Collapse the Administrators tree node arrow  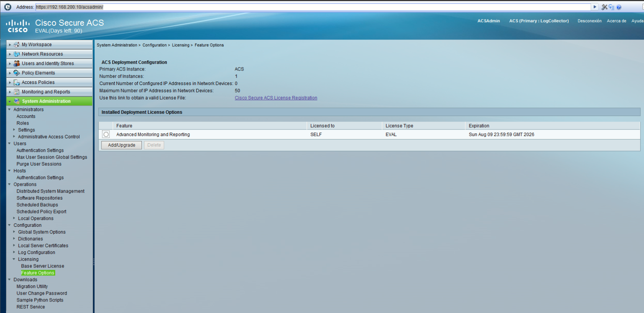(10, 110)
